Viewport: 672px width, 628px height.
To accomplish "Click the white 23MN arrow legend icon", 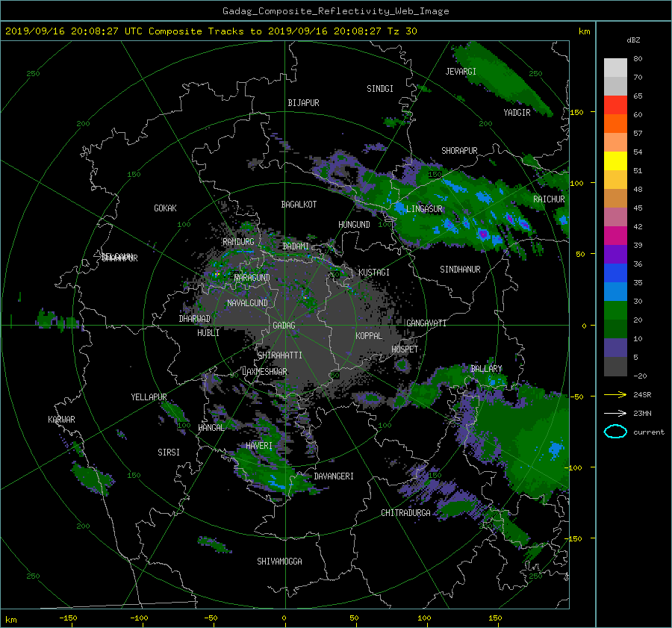I will click(x=615, y=413).
